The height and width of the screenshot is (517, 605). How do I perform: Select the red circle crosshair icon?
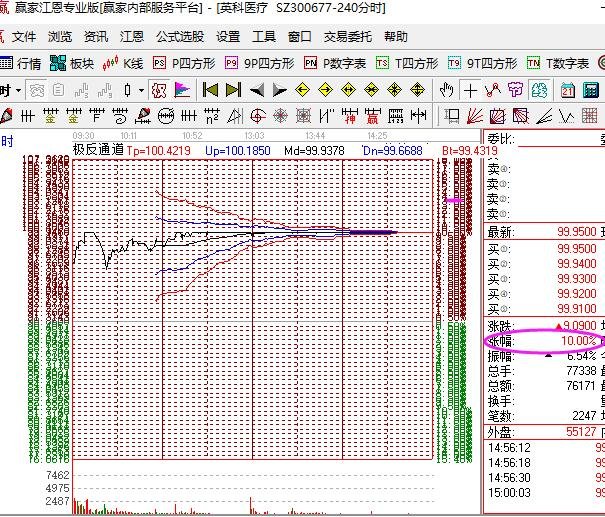(258, 115)
